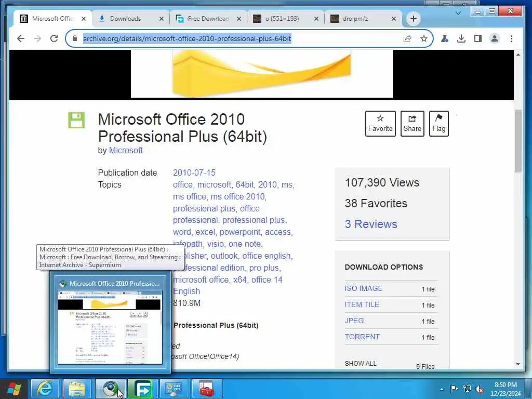Select the Microsoft Office archive tab

click(x=52, y=19)
